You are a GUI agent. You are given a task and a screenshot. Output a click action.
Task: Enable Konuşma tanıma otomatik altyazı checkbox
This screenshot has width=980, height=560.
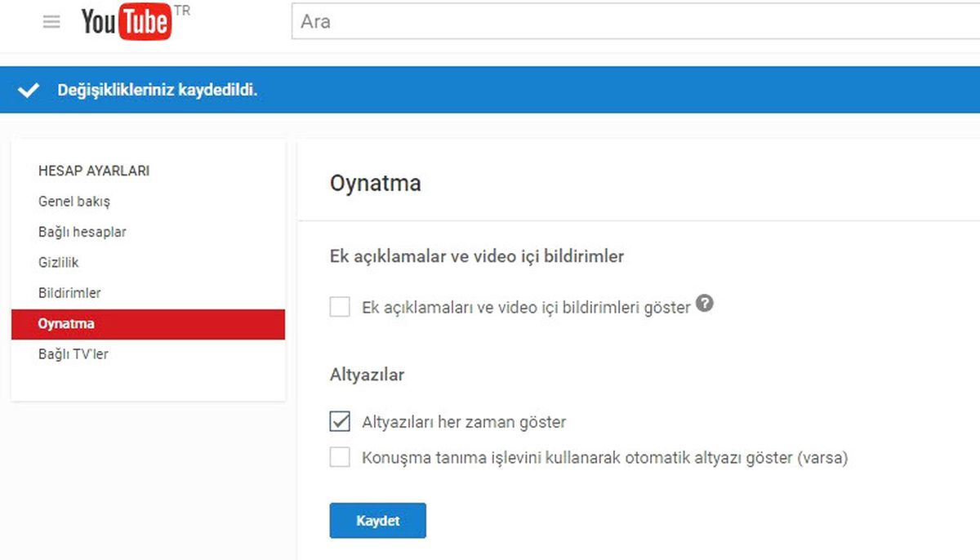[x=340, y=457]
